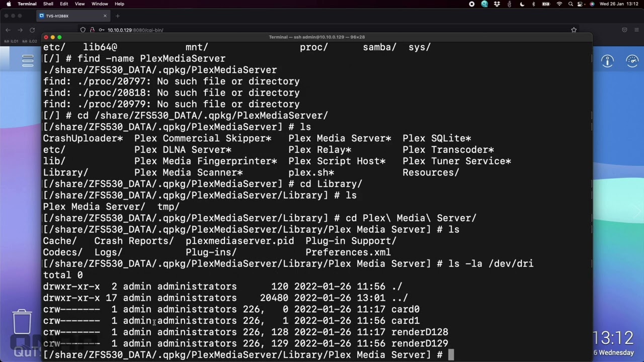Click the CrashUploader* entry
Image resolution: width=644 pixels, height=362 pixels.
tap(83, 138)
